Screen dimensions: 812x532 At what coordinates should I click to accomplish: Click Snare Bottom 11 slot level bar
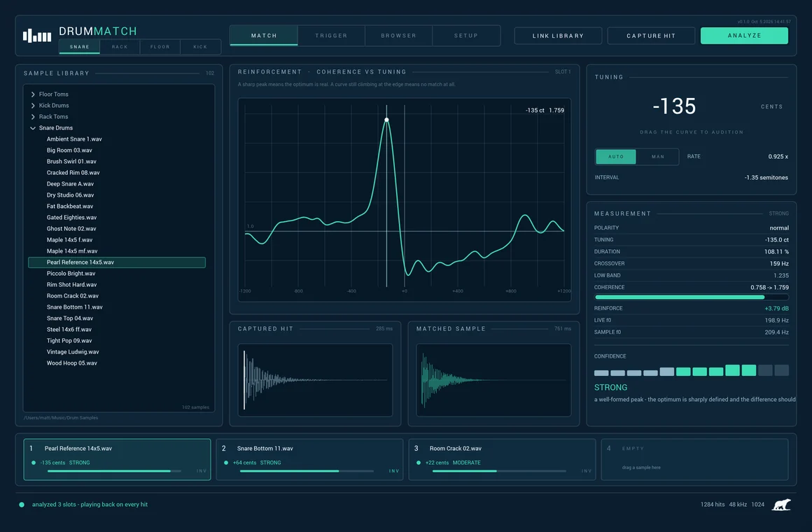click(x=307, y=471)
